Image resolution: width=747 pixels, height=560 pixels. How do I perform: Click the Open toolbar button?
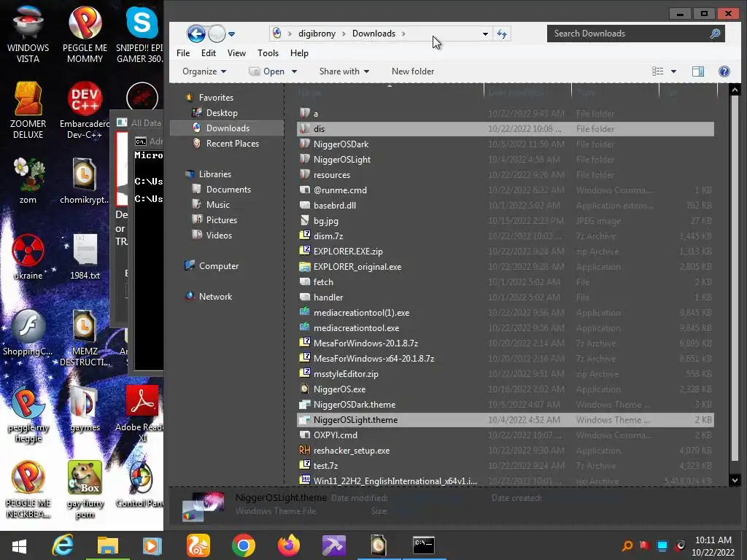pos(267,71)
